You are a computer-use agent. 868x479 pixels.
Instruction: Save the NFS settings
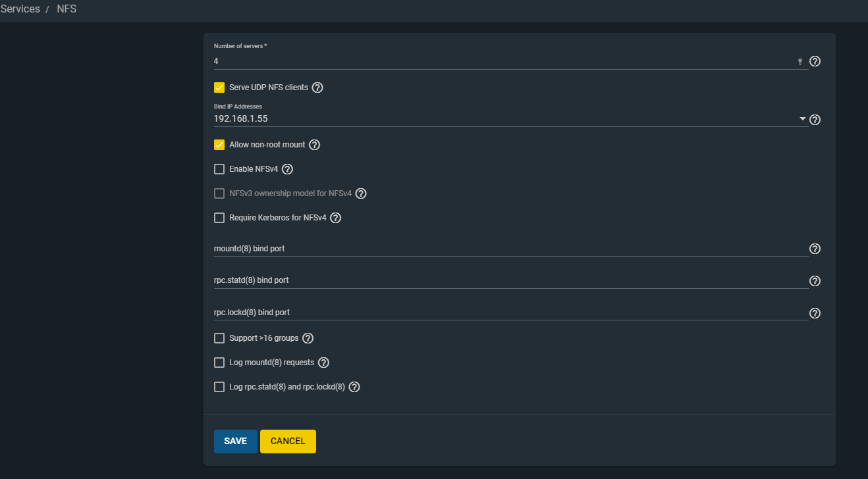coord(235,441)
